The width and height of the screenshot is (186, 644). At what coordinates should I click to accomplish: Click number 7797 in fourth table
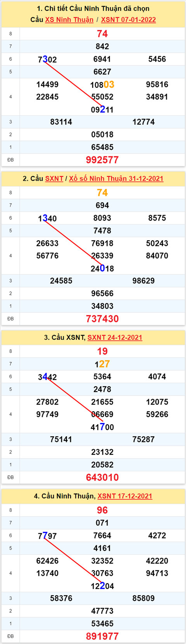[47, 536]
